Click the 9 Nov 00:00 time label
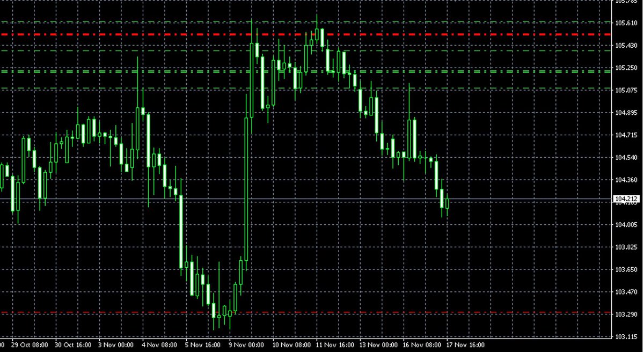 (x=247, y=344)
